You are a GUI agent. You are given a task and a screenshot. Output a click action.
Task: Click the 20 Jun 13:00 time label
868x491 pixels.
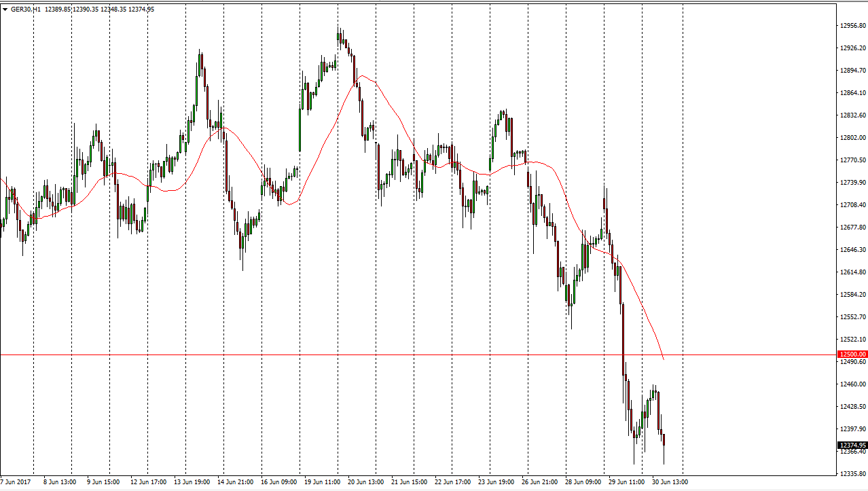tap(364, 482)
